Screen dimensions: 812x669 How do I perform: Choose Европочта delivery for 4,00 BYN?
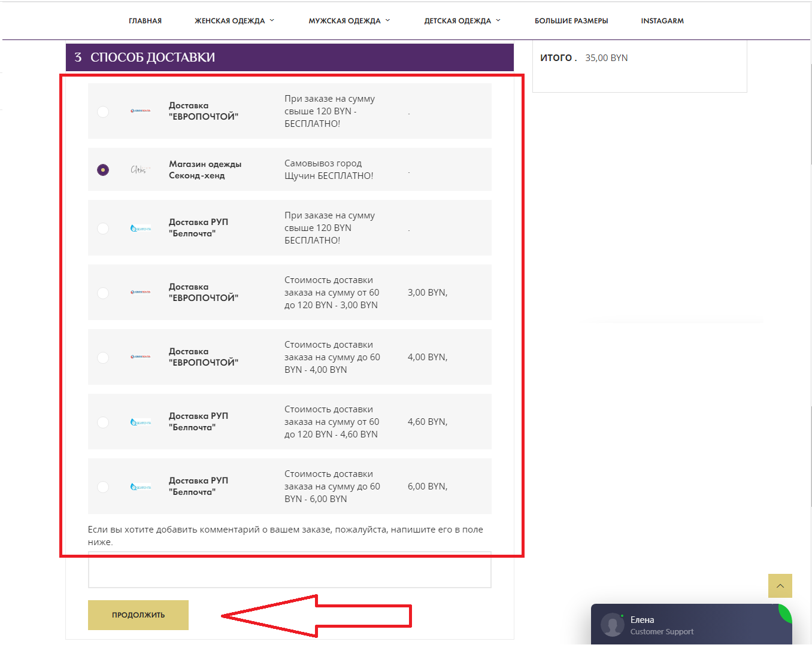(x=103, y=357)
